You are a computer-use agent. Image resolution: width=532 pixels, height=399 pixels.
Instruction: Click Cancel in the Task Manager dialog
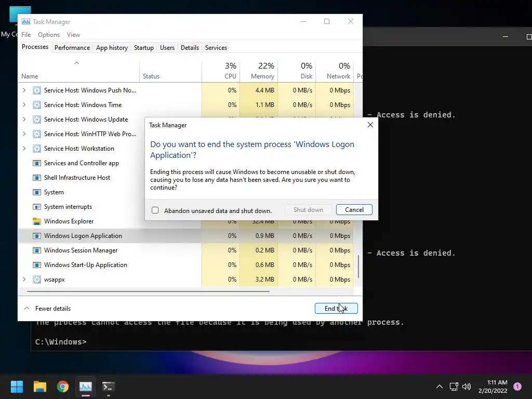point(354,210)
